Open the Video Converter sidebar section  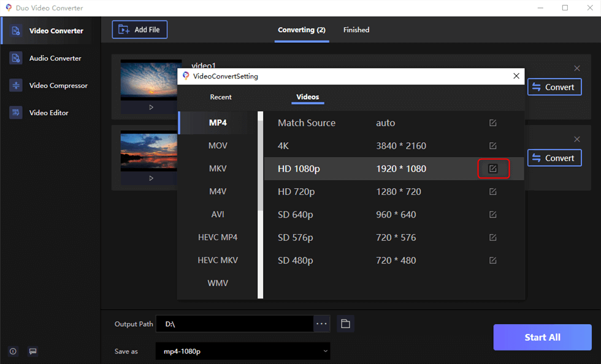click(x=50, y=31)
